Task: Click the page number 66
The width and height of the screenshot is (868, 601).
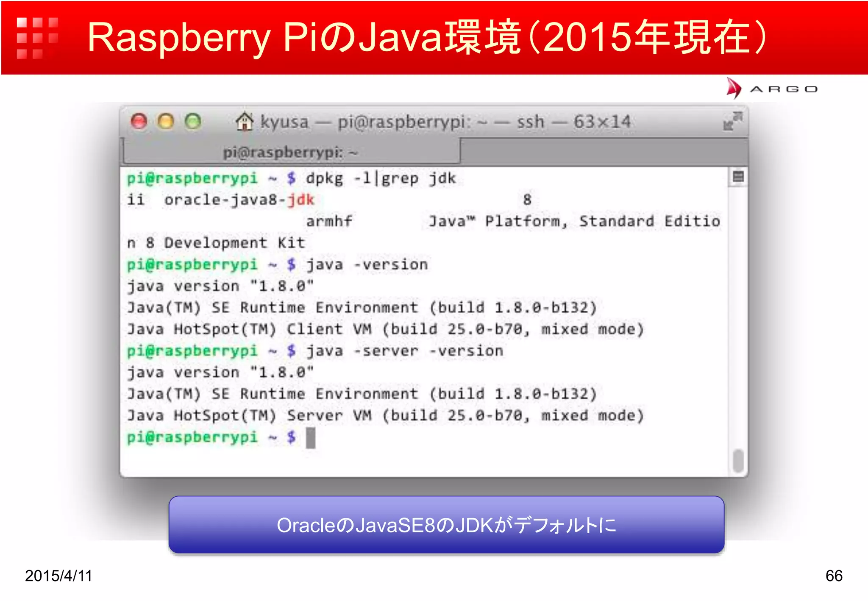Action: 834,576
